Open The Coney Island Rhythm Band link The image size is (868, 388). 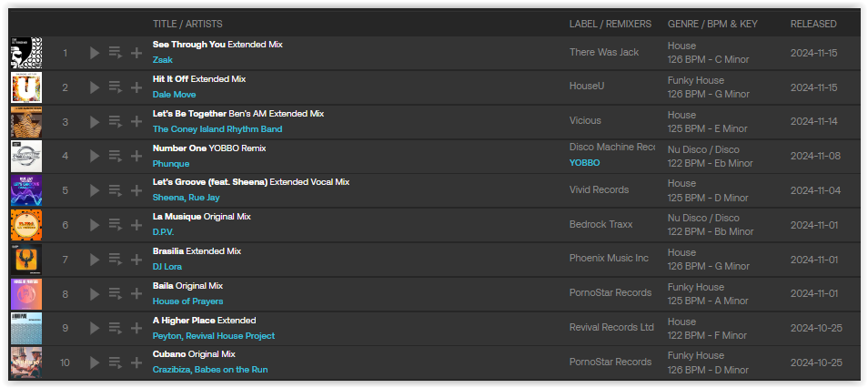pos(217,128)
